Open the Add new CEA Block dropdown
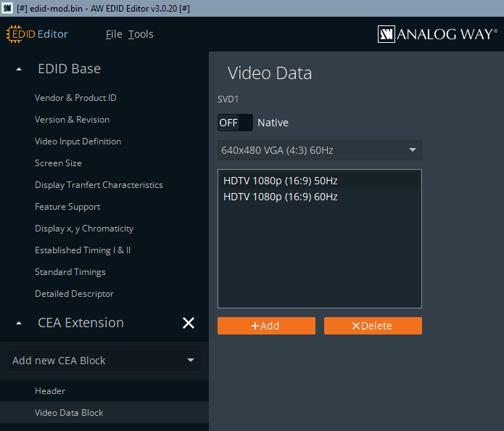This screenshot has height=431, width=504. click(x=104, y=361)
